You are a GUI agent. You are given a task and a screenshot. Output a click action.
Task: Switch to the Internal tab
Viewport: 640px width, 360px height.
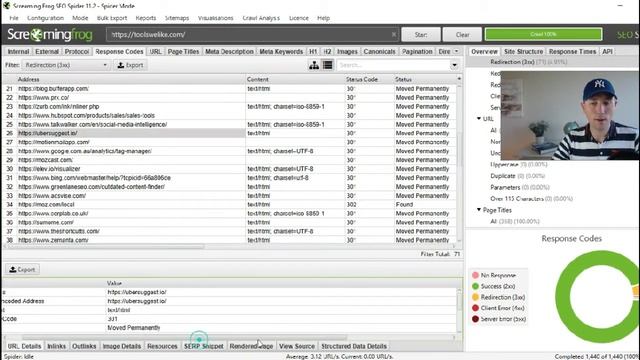[x=18, y=51]
